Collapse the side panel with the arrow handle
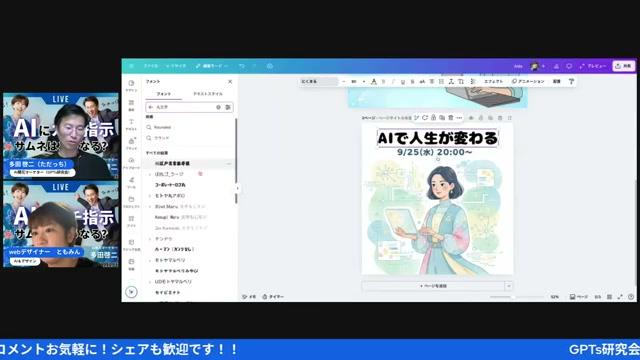This screenshot has width=640, height=360. 237,188
